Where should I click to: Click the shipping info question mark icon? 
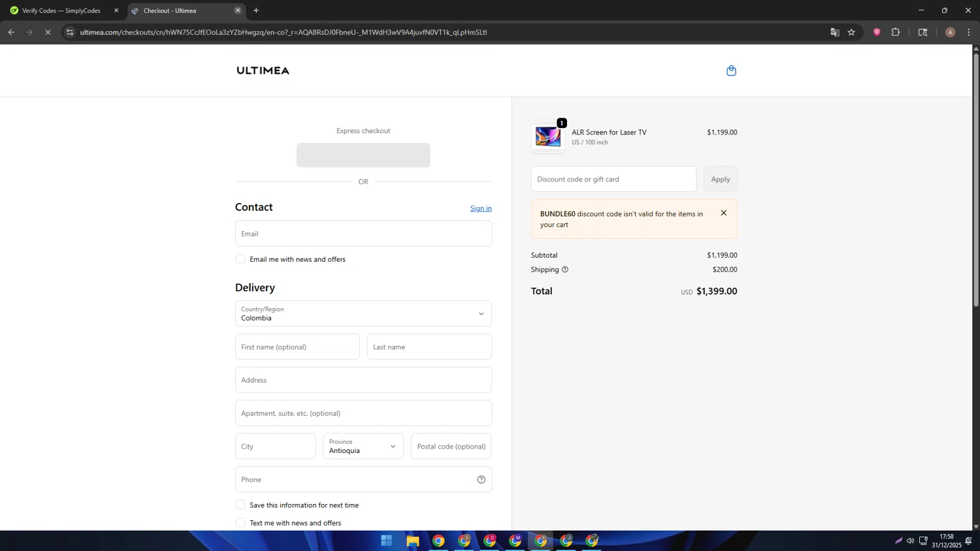(565, 270)
